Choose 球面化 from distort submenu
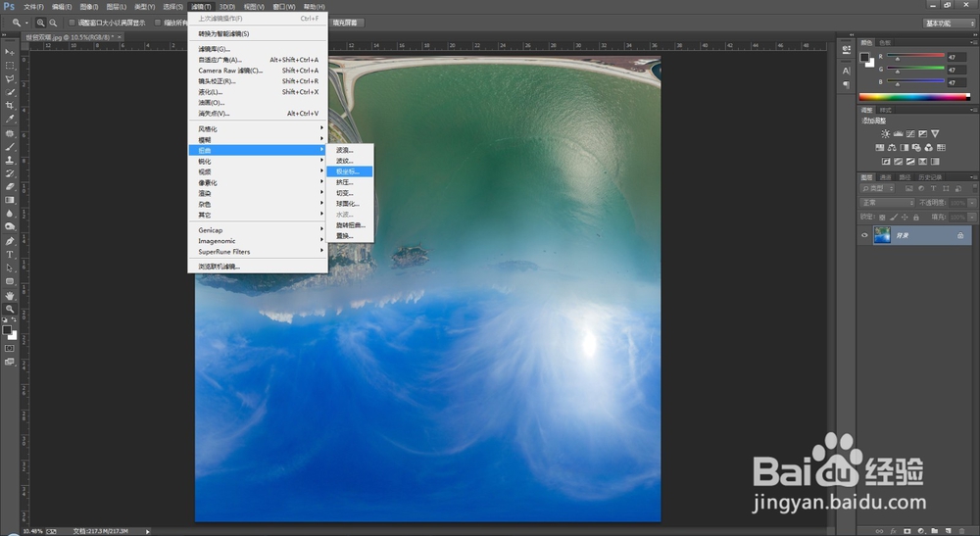980x536 pixels. click(x=350, y=204)
